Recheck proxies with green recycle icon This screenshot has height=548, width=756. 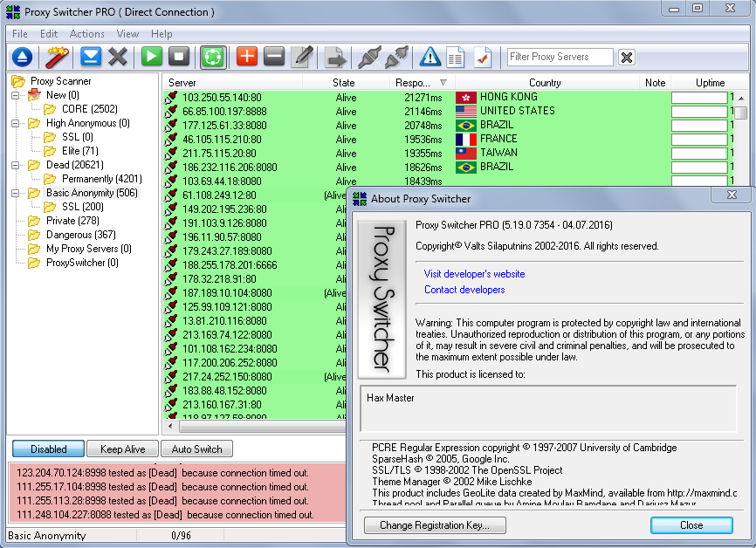pyautogui.click(x=211, y=57)
